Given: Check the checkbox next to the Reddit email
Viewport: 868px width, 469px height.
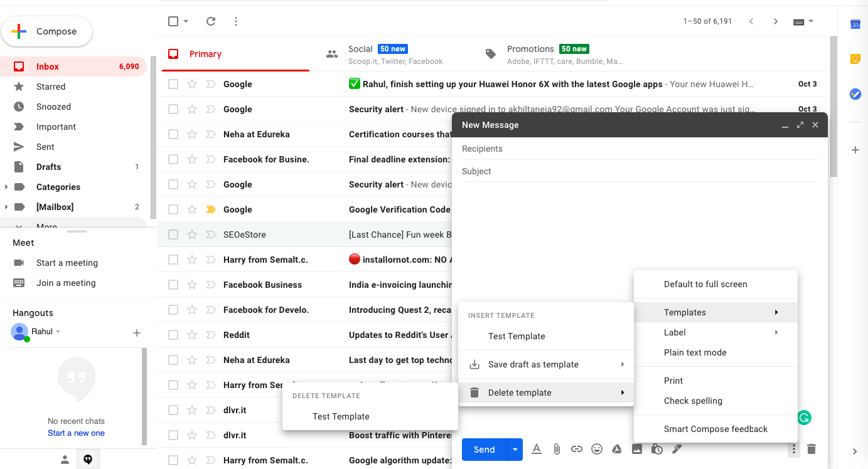Looking at the screenshot, I should 173,334.
